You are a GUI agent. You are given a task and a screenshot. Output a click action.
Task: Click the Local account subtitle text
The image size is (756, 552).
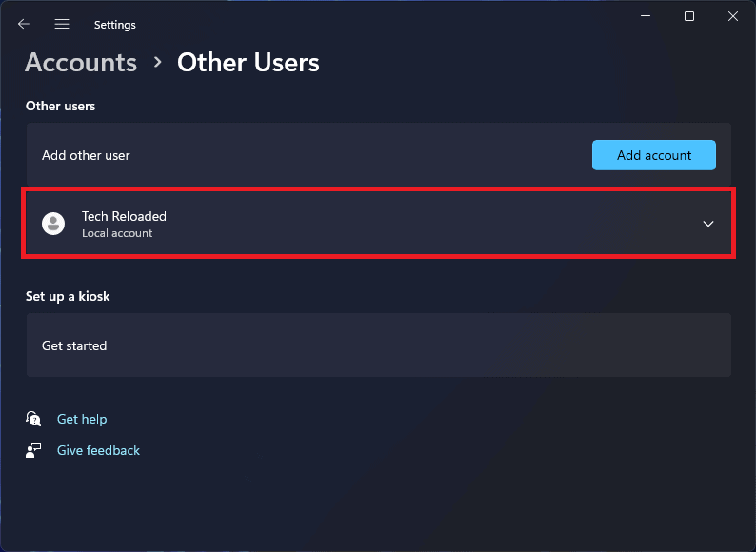coord(117,233)
